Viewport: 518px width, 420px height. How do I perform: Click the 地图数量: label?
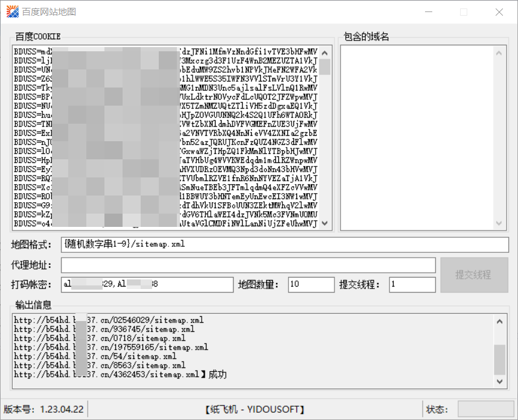[258, 284]
